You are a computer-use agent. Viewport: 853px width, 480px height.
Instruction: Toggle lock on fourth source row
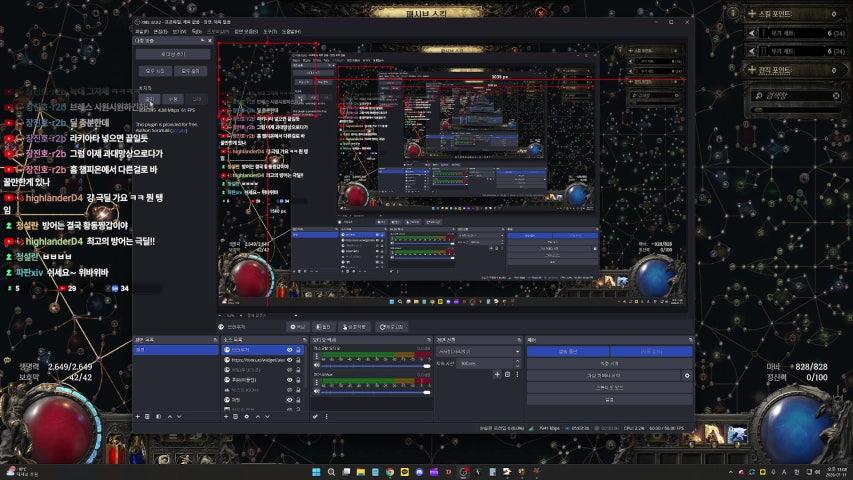point(298,380)
